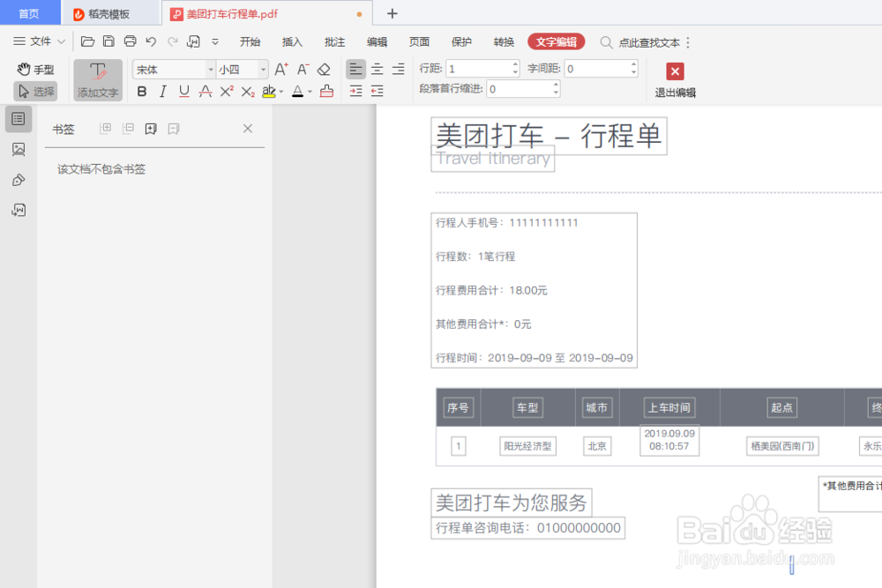Click the search text box (点此查找文本)
This screenshot has height=588, width=882.
click(x=649, y=42)
